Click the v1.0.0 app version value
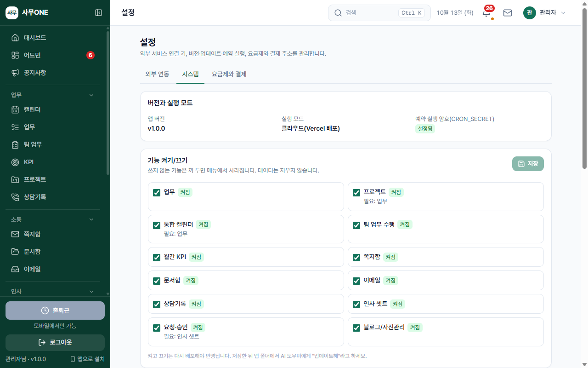The image size is (588, 368). point(156,129)
